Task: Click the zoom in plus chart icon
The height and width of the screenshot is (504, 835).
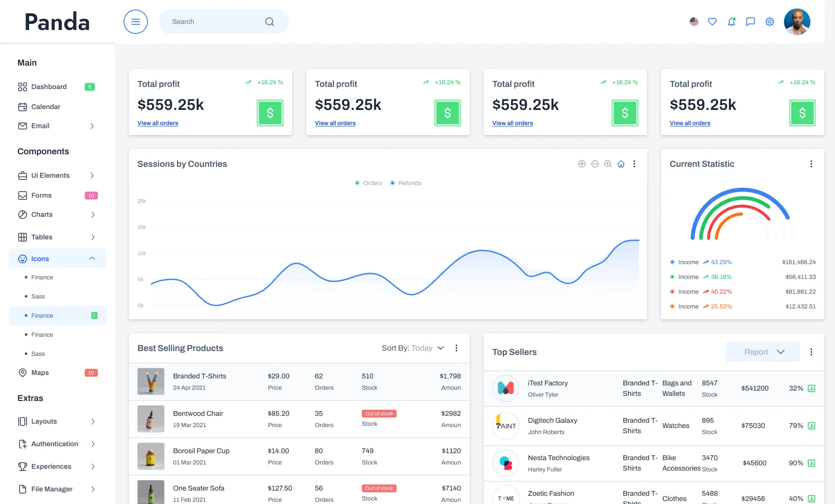Action: pyautogui.click(x=582, y=164)
